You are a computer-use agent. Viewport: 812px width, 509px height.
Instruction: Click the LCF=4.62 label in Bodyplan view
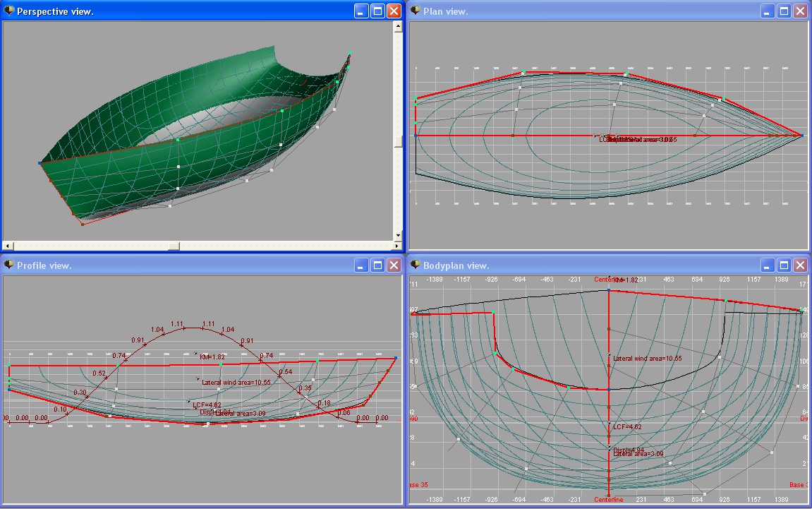tap(628, 427)
